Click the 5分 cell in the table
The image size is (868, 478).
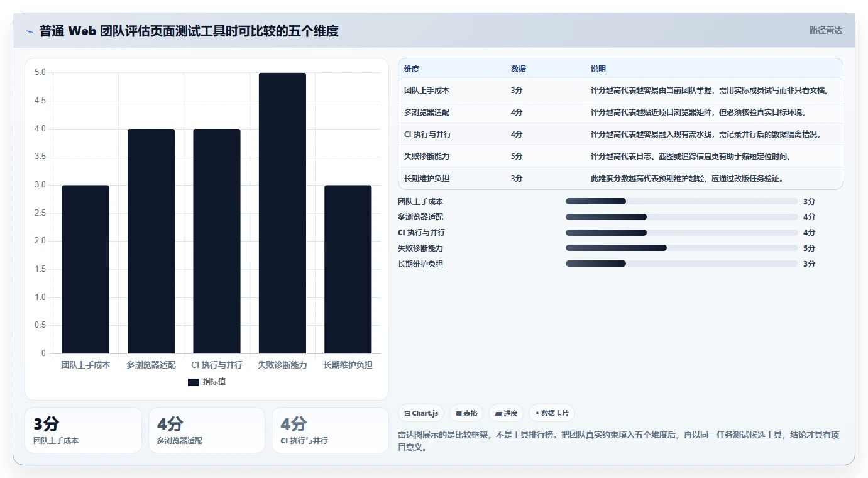(x=517, y=157)
